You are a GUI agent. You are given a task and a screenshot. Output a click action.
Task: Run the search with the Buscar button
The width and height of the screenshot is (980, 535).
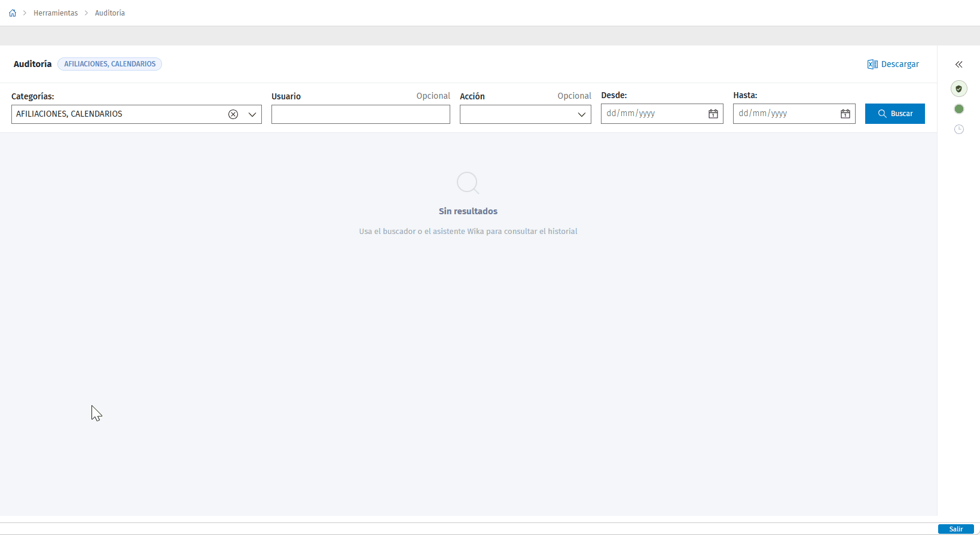[895, 114]
